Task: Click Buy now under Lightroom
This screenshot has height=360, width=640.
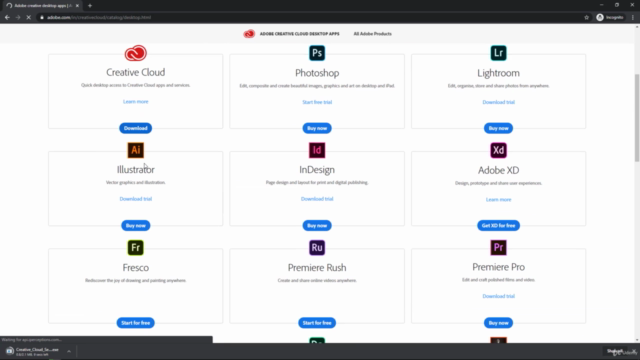Action: click(498, 128)
